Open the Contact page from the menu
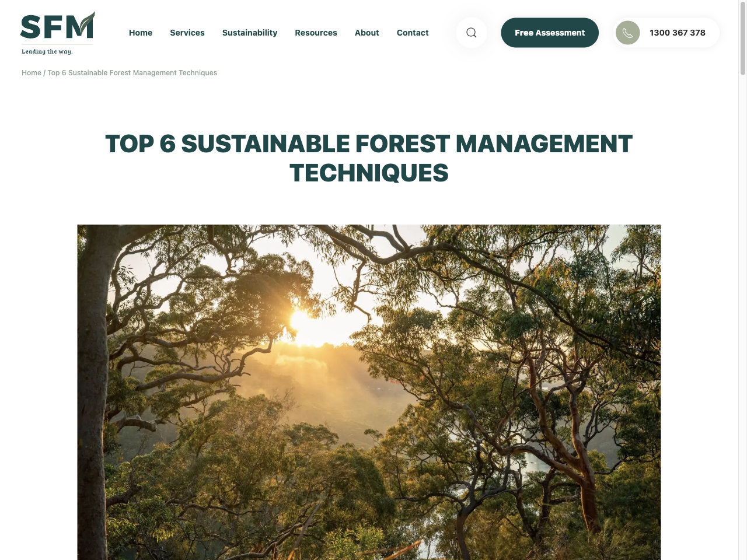The height and width of the screenshot is (560, 747). pos(413,33)
